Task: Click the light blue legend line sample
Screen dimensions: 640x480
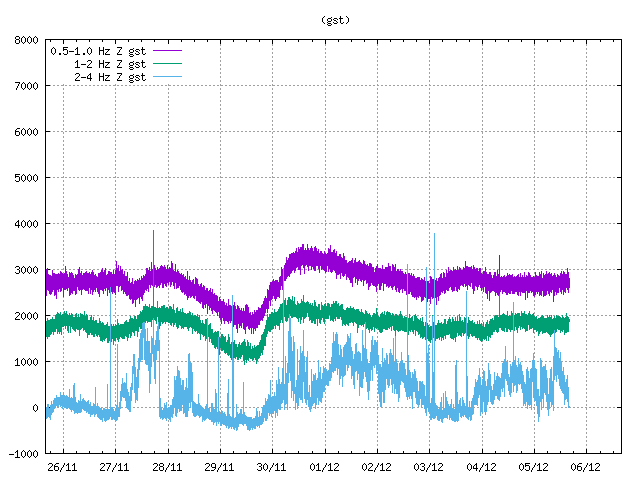Action: pyautogui.click(x=167, y=76)
